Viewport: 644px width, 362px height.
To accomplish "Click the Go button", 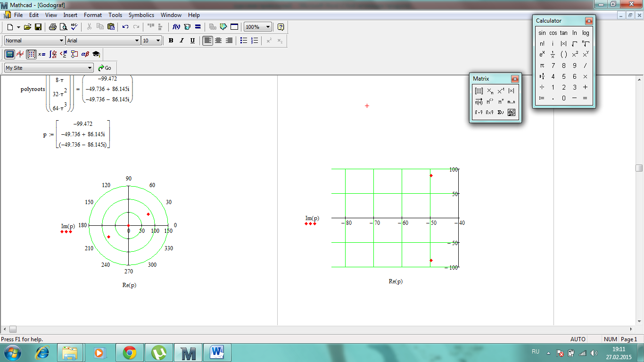I will point(105,68).
